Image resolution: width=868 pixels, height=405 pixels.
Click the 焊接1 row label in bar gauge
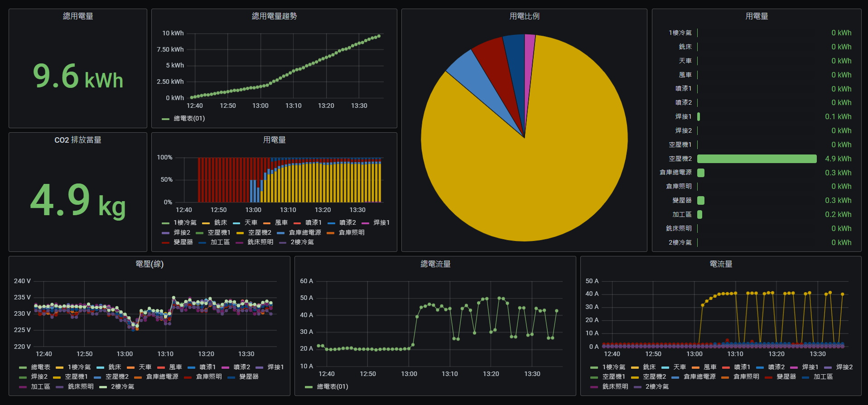coord(683,117)
